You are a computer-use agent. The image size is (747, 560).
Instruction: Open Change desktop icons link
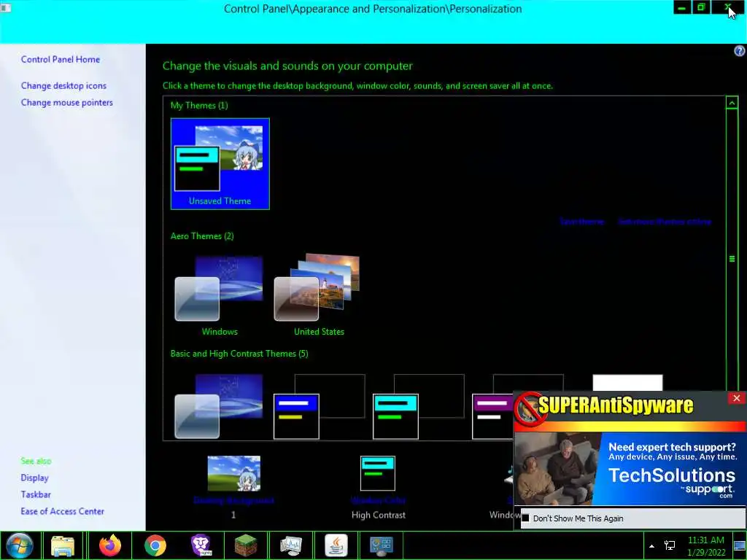click(63, 86)
